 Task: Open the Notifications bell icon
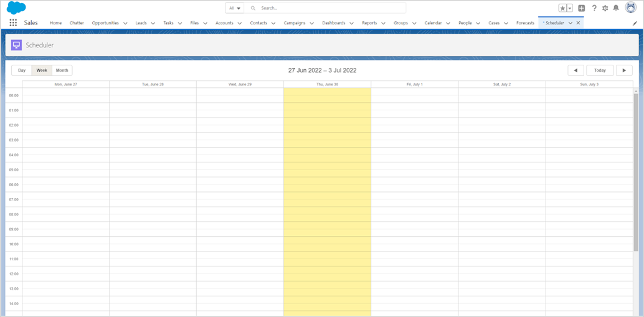tap(616, 8)
